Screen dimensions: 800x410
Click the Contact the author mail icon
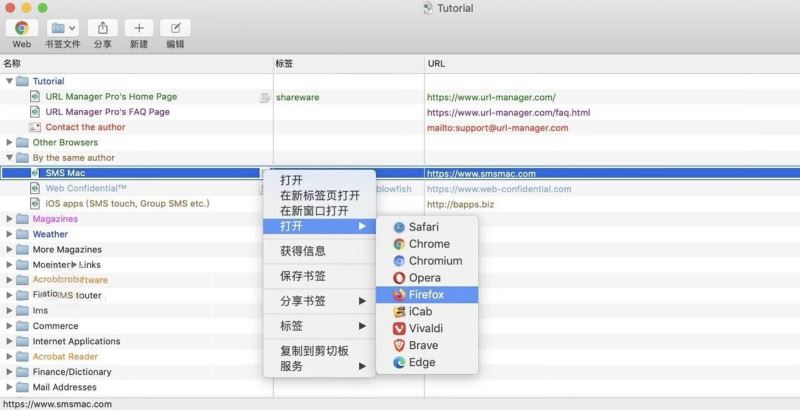[x=35, y=127]
